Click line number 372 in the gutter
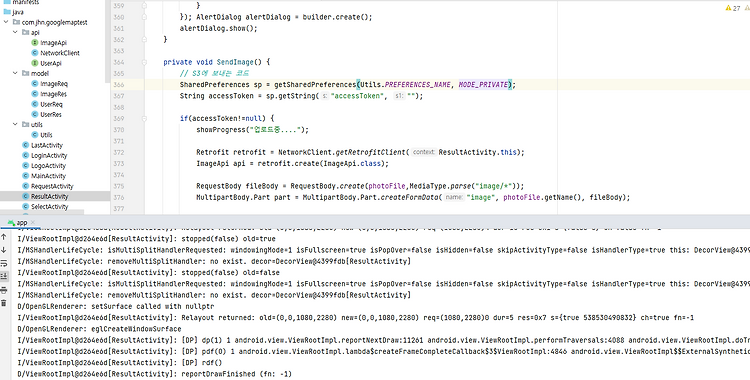750x380 pixels. 118,152
